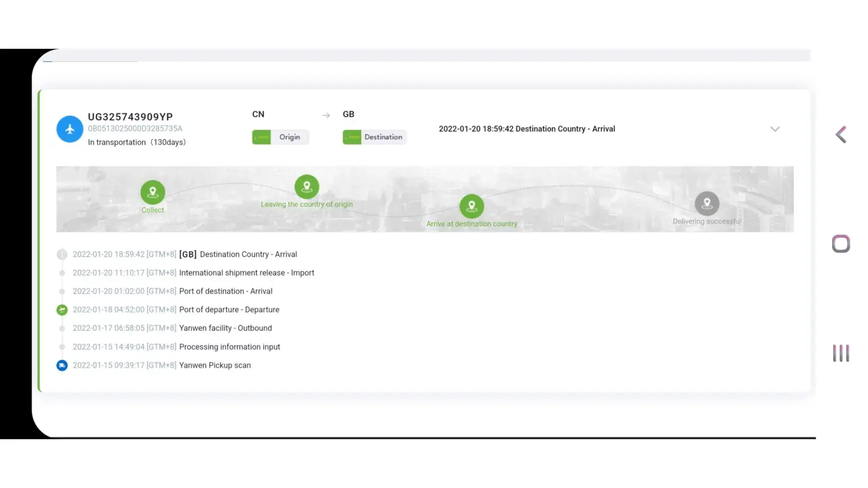868x488 pixels.
Task: Click the header latest status 2022-01-20 18:59:42
Action: coord(527,129)
